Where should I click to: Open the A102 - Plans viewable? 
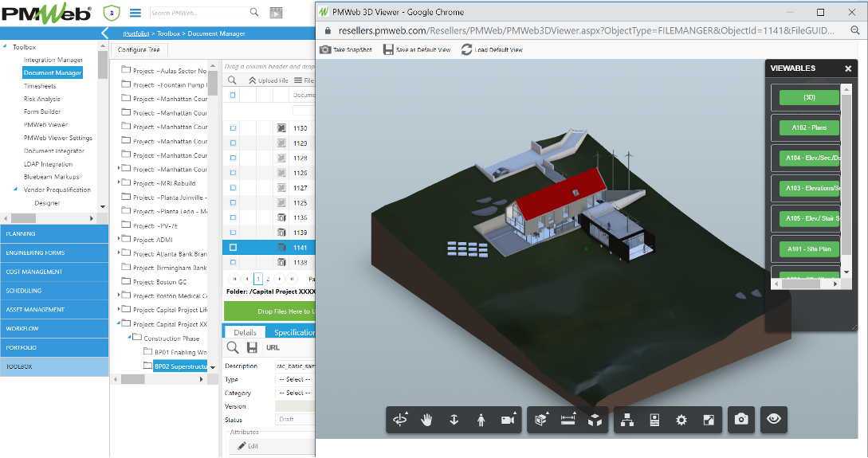point(809,127)
